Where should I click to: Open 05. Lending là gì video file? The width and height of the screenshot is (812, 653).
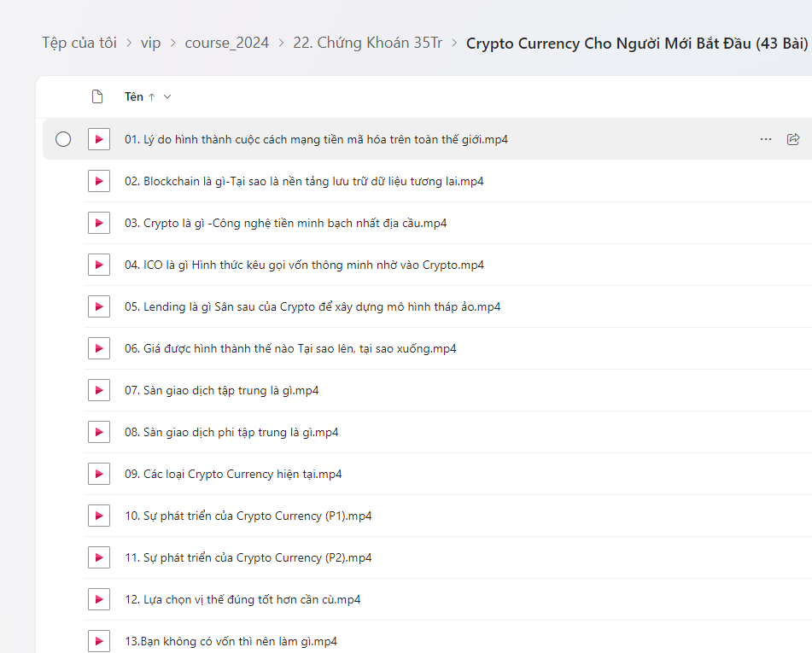point(313,306)
